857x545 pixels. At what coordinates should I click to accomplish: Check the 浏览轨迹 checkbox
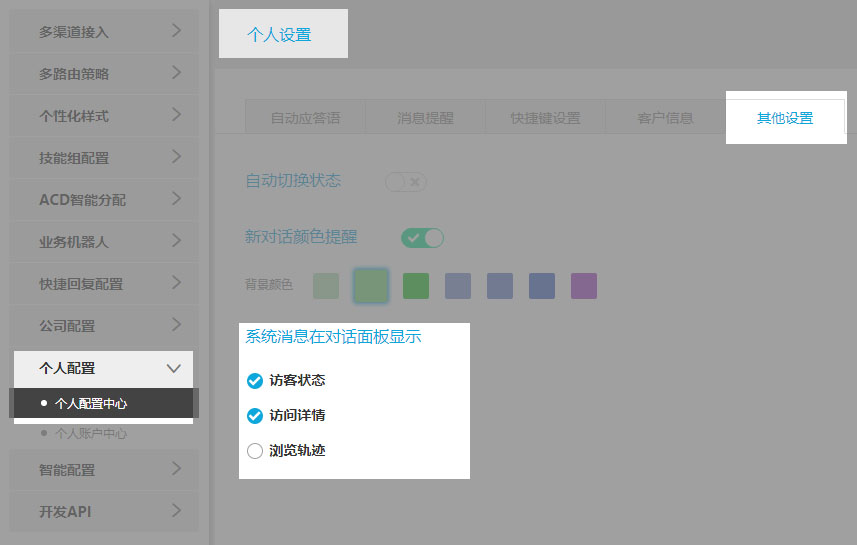coord(254,451)
